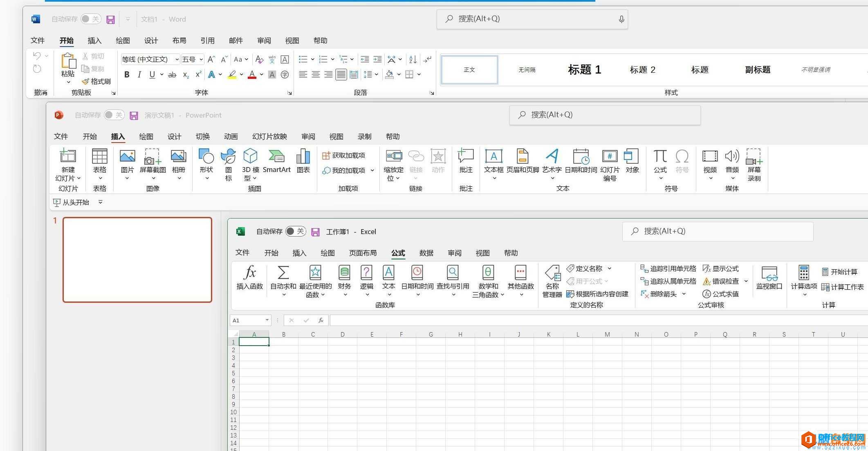Click Bold icon in Word ribbon

pyautogui.click(x=127, y=75)
